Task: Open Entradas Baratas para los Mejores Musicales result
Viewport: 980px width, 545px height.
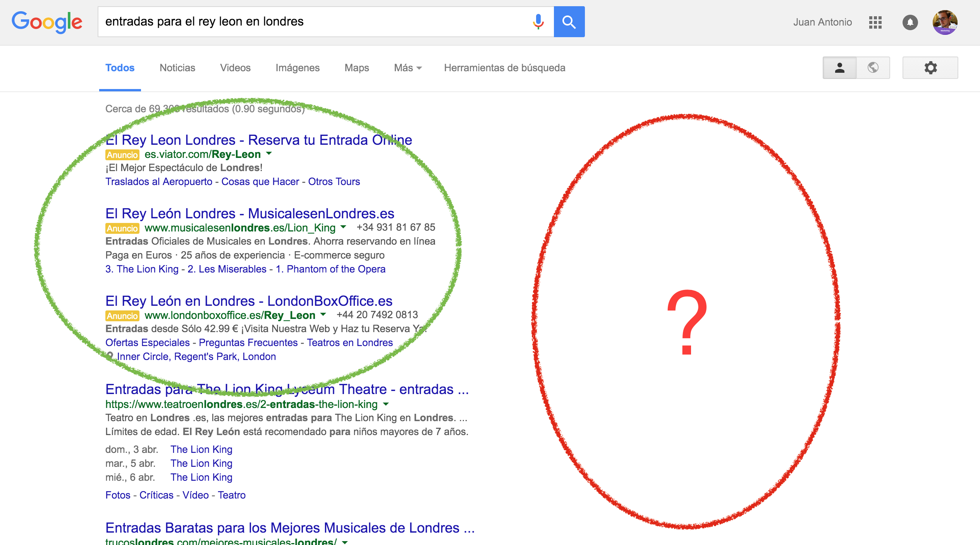Action: tap(290, 528)
